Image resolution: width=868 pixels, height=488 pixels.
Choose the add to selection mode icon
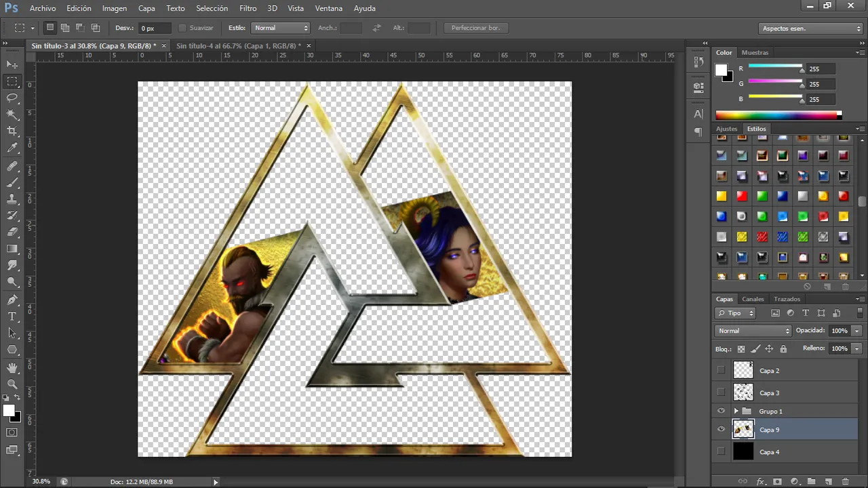[65, 28]
